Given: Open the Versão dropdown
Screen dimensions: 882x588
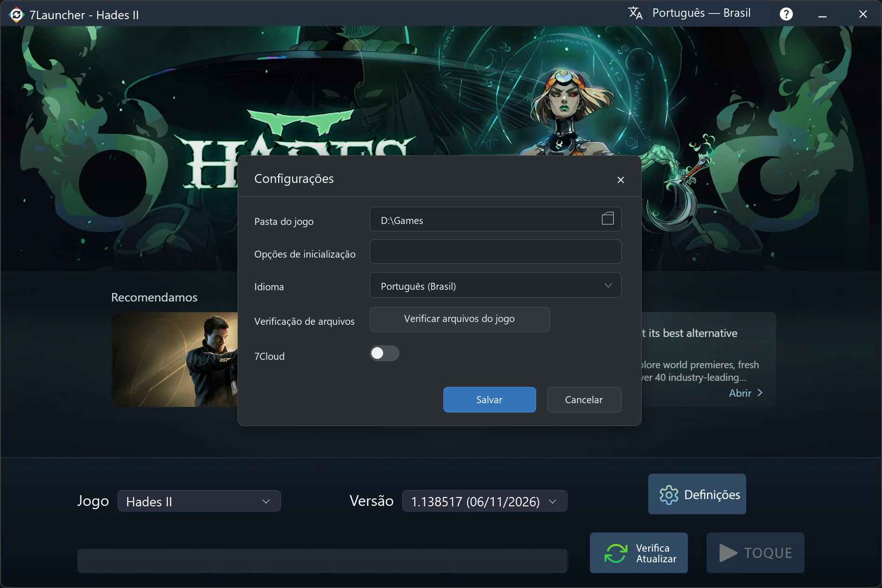Looking at the screenshot, I should 484,501.
